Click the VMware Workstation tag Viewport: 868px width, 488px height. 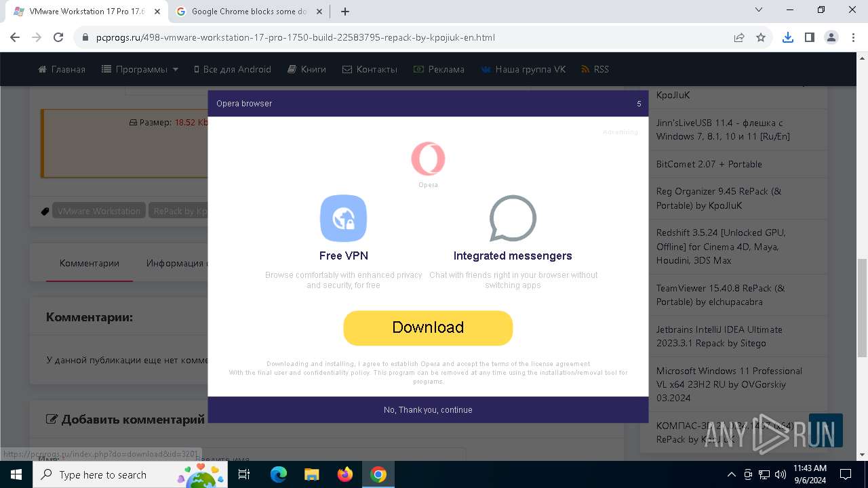[x=99, y=211]
